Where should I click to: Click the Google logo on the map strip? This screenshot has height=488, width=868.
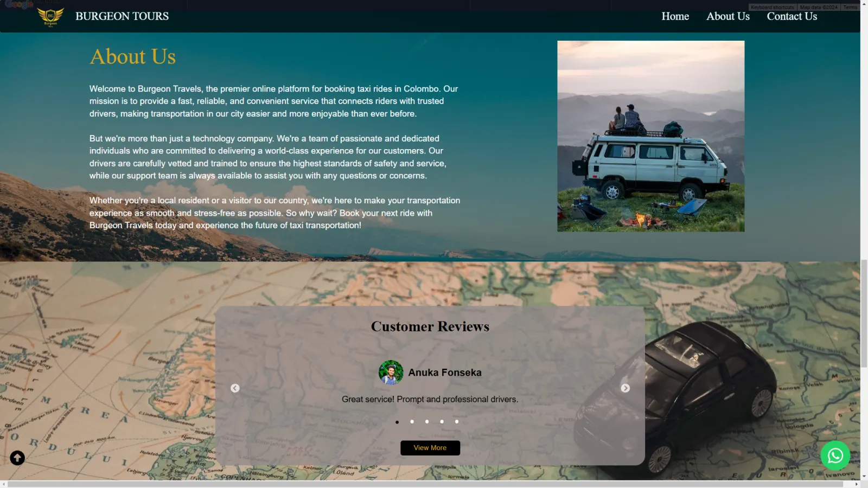click(19, 4)
